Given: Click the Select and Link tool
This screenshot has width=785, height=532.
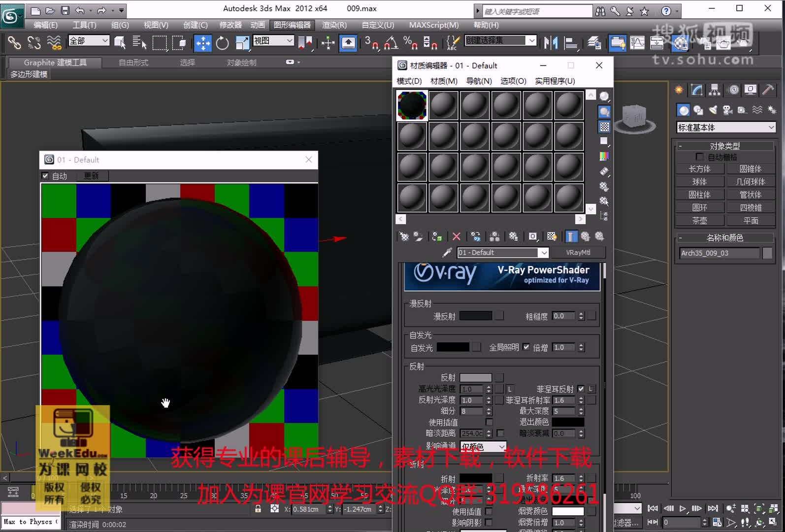Looking at the screenshot, I should click(x=14, y=43).
